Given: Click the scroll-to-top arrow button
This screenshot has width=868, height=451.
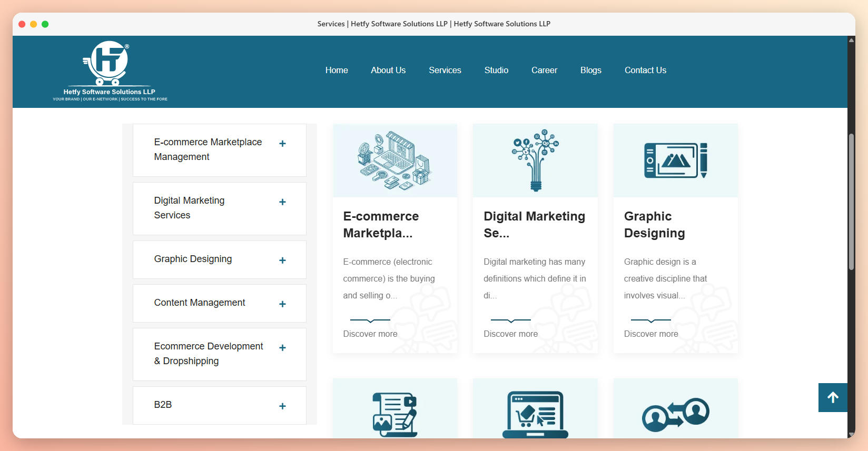Looking at the screenshot, I should pos(833,397).
